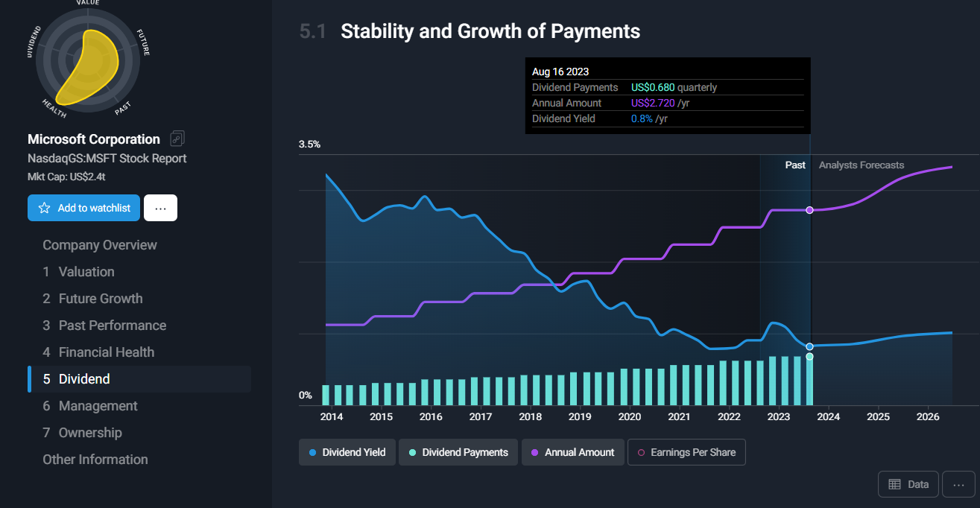Click the 2023 axis label
980x508 pixels.
(779, 416)
